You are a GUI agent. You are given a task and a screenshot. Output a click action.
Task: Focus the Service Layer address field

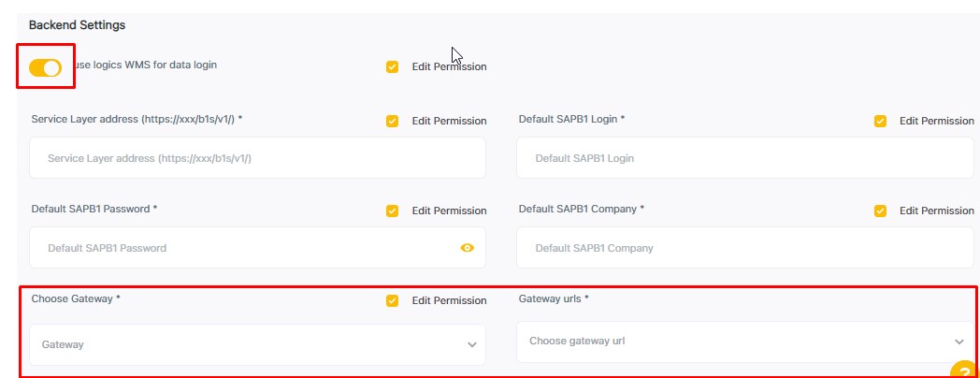(257, 158)
